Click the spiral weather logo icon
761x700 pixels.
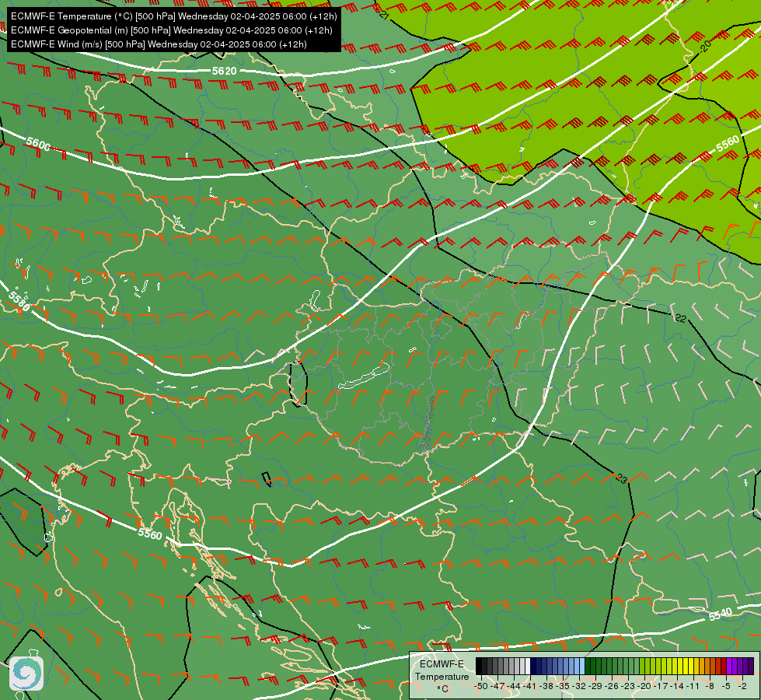coord(26,674)
